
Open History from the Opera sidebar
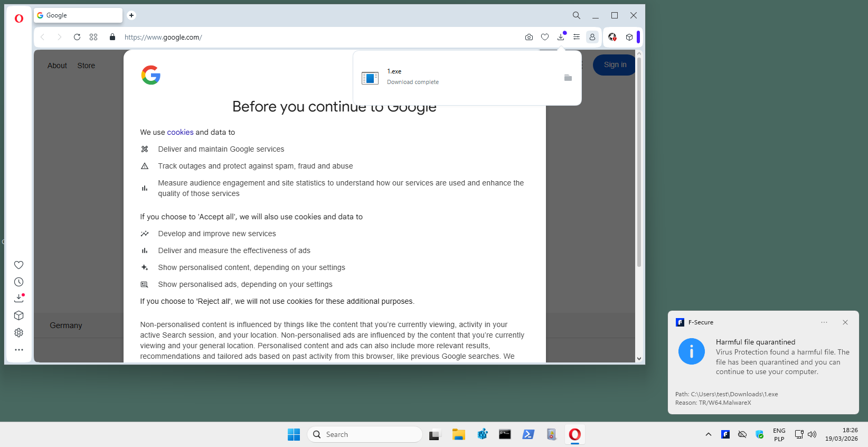[x=19, y=282]
